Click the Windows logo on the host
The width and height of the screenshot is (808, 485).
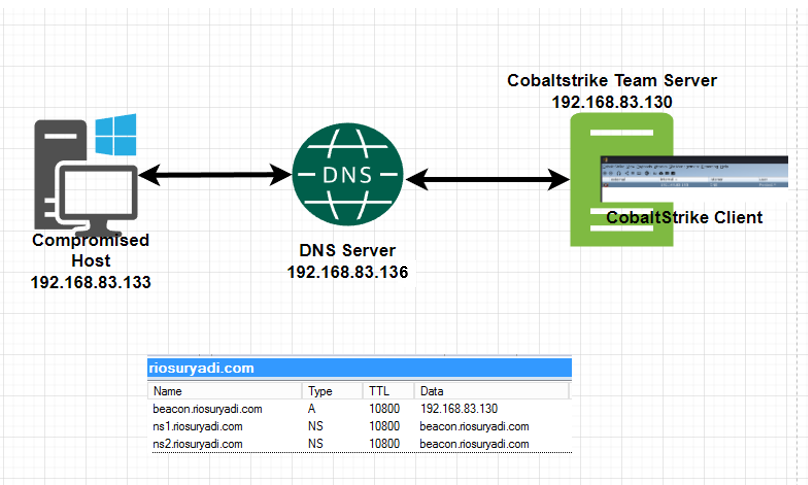[x=116, y=134]
